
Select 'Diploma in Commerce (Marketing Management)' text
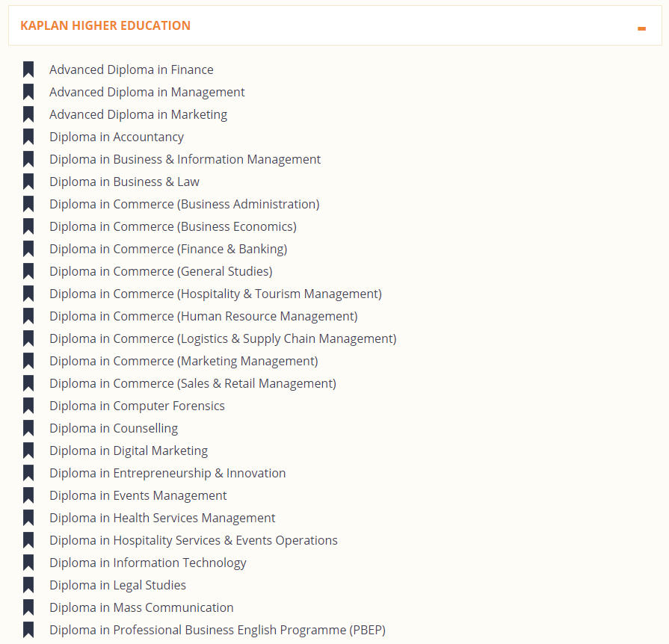[x=184, y=361]
